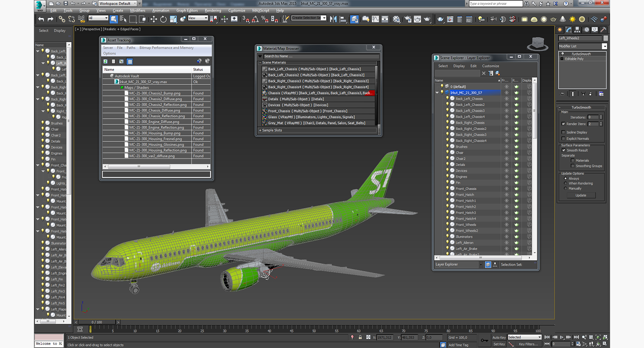Click the ViewCube in the viewport
This screenshot has width=644, height=348.
pyautogui.click(x=538, y=43)
